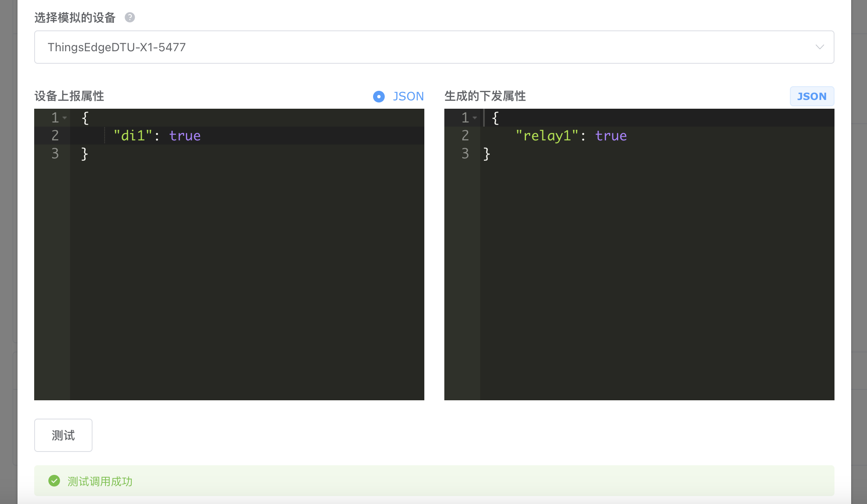Click line number 3 in right editor gutter
Screen dimensions: 867x504
click(x=465, y=154)
